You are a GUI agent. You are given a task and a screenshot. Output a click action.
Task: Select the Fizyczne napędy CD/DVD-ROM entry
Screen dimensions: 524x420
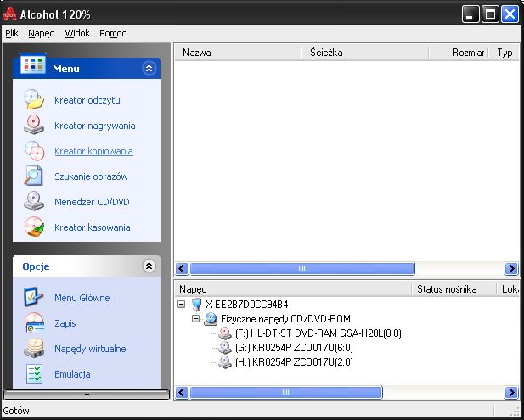[285, 319]
